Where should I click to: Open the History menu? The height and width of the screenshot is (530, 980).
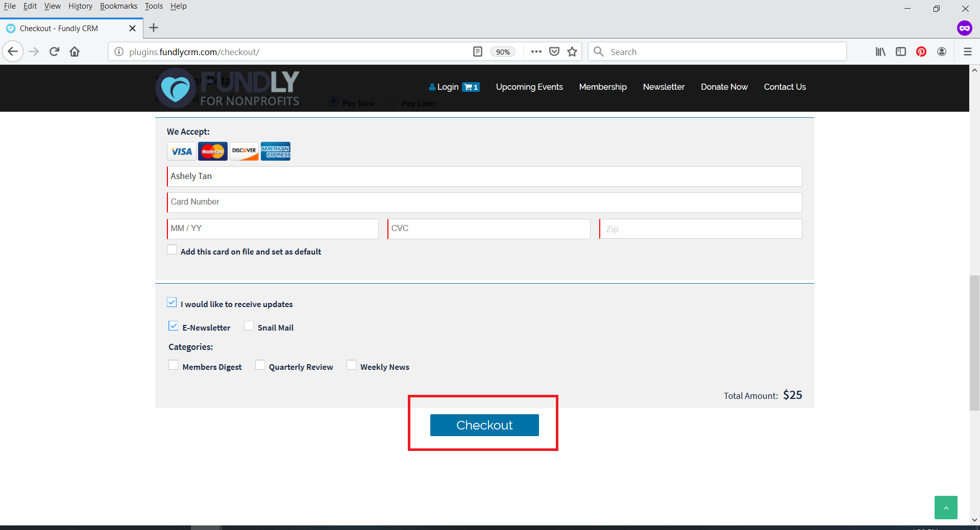click(80, 6)
